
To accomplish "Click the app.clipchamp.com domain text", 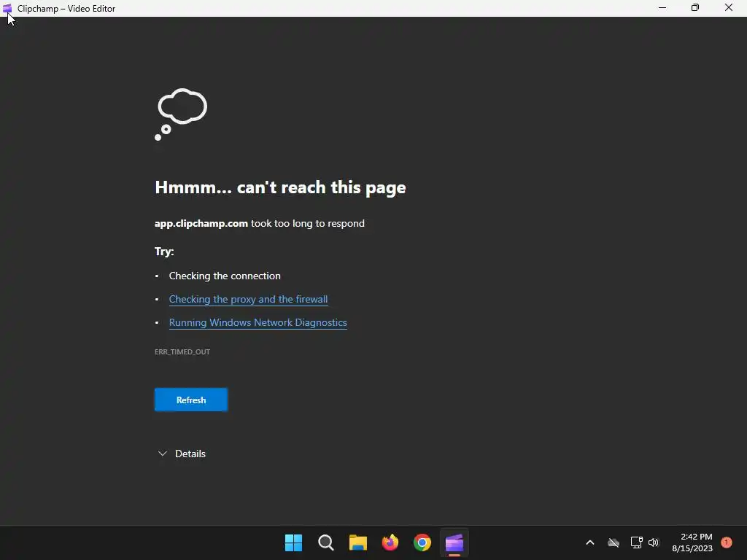I will tap(201, 223).
